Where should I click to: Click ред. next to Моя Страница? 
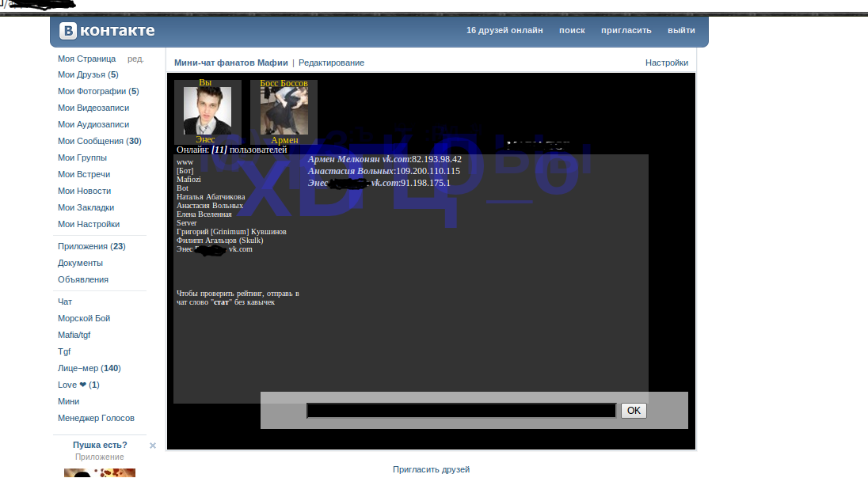pos(135,59)
